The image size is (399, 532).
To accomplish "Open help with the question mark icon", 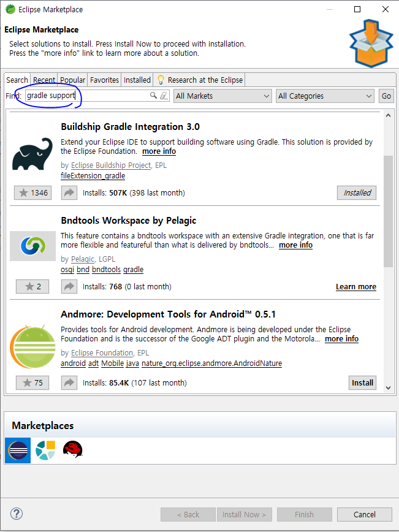I will click(x=17, y=514).
